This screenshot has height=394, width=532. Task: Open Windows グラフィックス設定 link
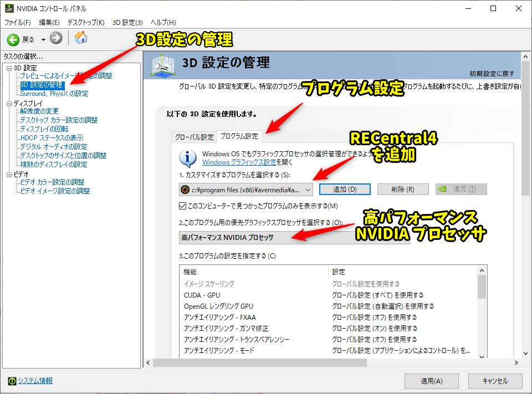pos(239,162)
